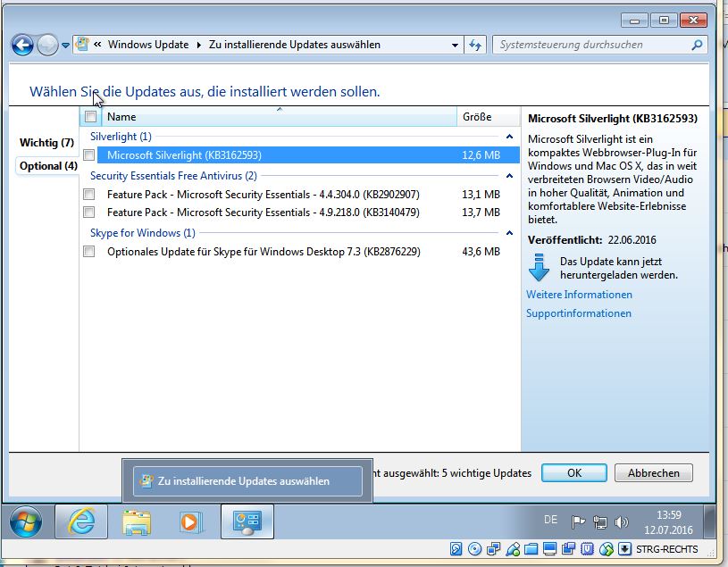Click the Veröffentlicht date 22.06.2016

(x=632, y=240)
